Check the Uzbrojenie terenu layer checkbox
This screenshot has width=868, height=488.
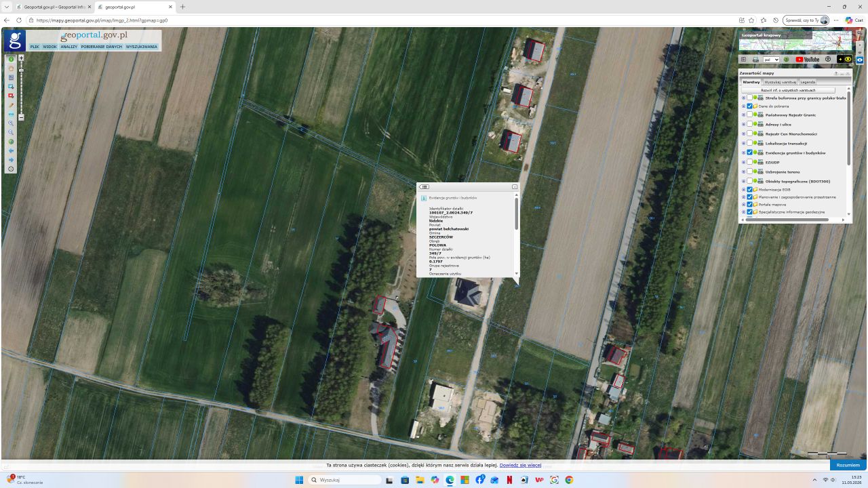[749, 172]
